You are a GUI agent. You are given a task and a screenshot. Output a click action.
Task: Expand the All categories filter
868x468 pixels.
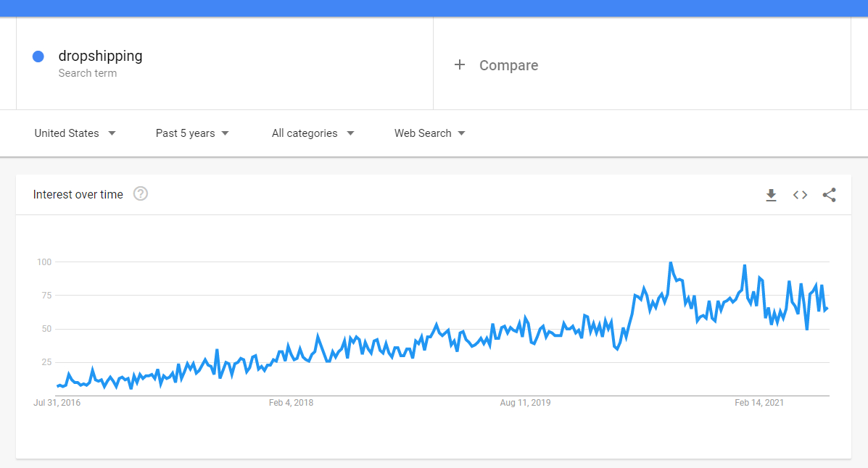coord(313,133)
